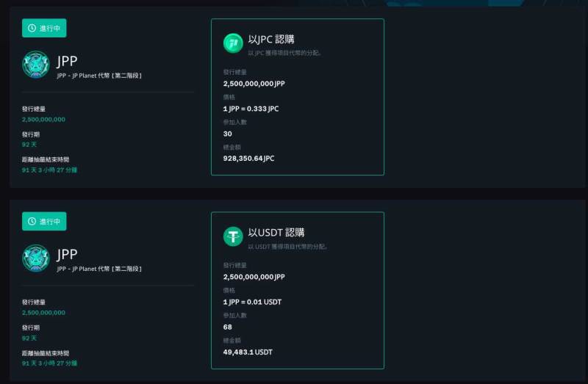Viewport: 588px width, 384px height.
Task: Click the green USDT Tether icon
Action: tap(233, 236)
